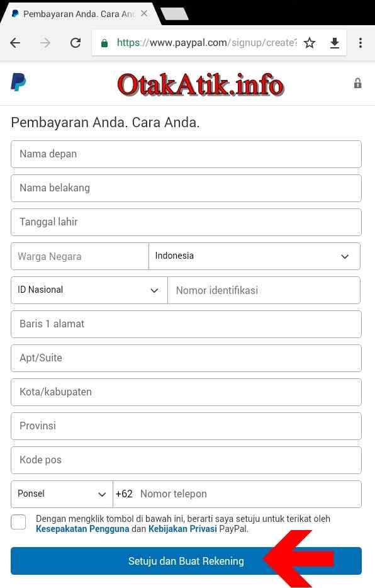The height and width of the screenshot is (588, 375).
Task: Click Setuju dan Buat Rekening button
Action: click(x=186, y=561)
